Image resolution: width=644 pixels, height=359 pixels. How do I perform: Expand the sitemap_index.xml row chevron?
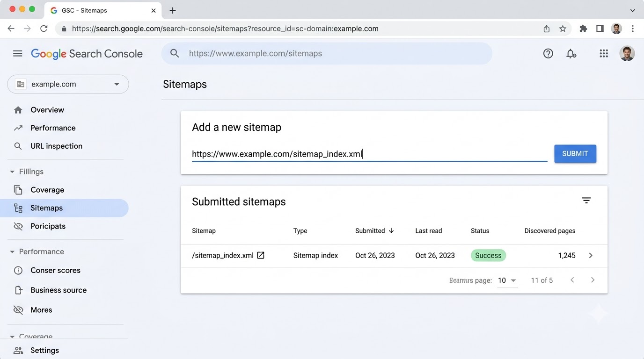coord(591,255)
